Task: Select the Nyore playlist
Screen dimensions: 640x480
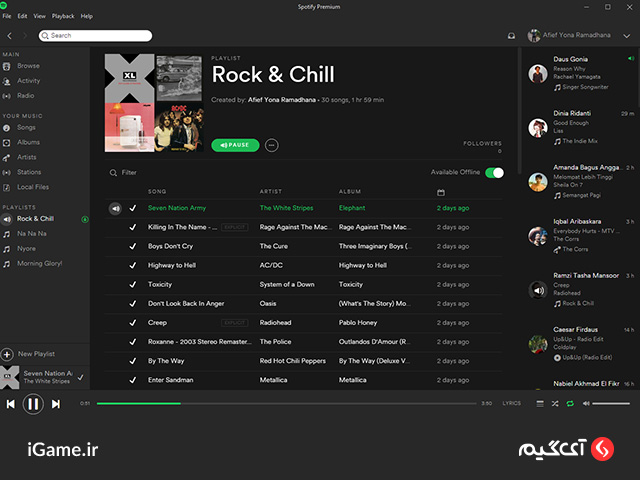Action: [x=26, y=249]
